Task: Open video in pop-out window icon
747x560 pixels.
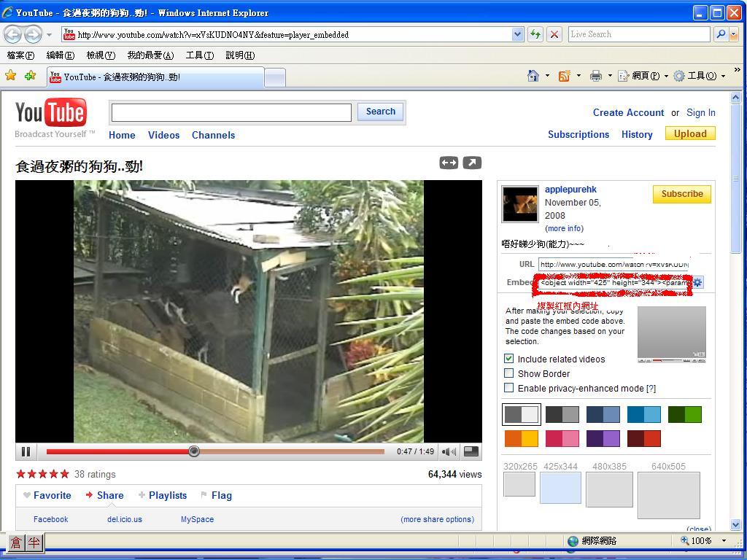Action: (472, 163)
